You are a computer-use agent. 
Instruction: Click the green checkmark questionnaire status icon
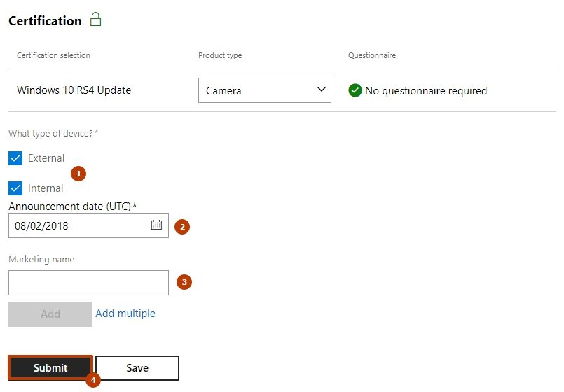pos(355,90)
